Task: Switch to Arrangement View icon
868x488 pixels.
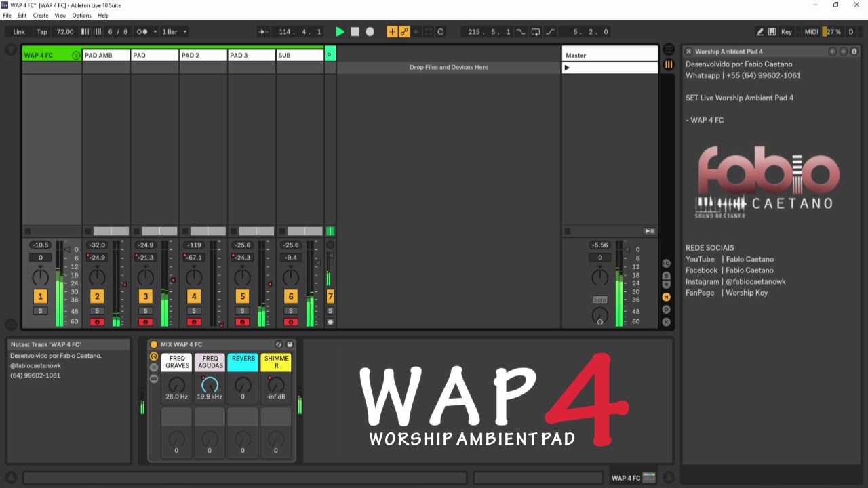Action: pos(669,50)
